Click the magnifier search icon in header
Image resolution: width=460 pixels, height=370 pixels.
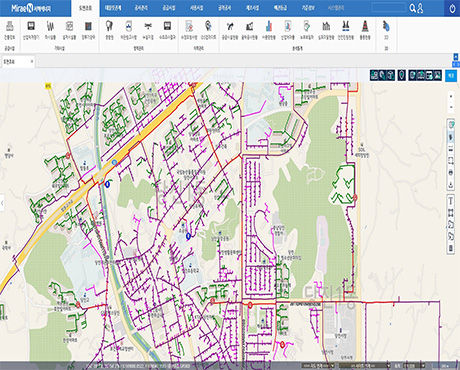tap(413, 8)
